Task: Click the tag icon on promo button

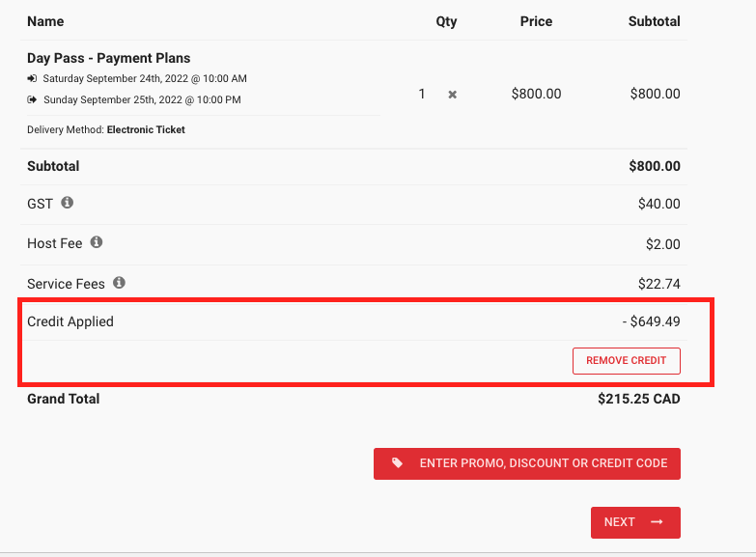Action: (397, 463)
